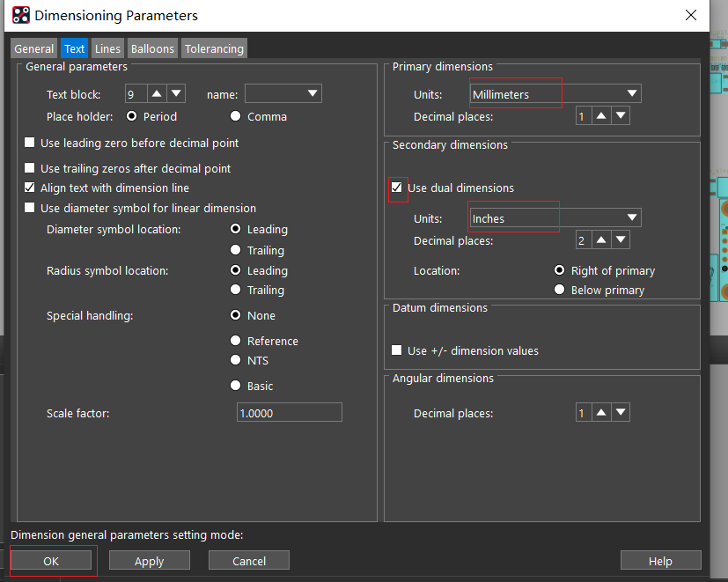Decrease primary dimensions decimal places
This screenshot has height=582, width=728.
click(x=621, y=115)
